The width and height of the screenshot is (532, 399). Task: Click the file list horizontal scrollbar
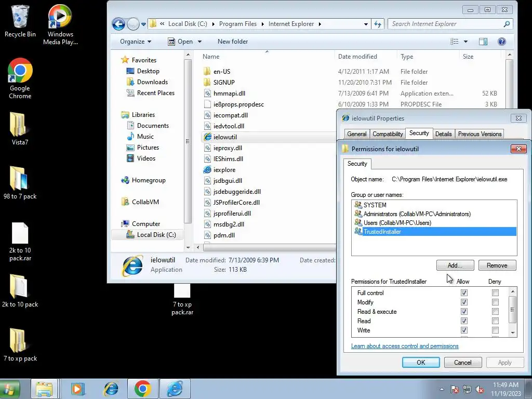tap(270, 248)
